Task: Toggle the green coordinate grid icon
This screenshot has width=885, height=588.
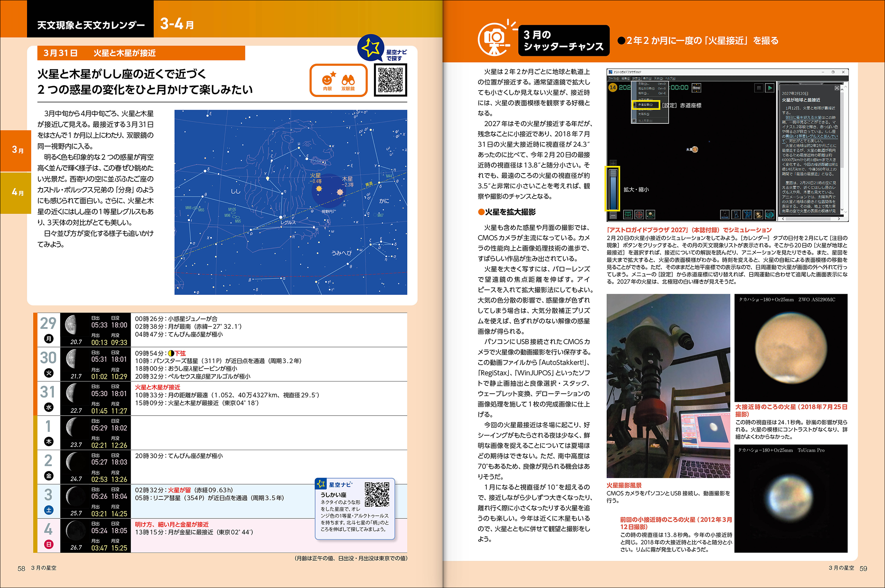Action: pos(628,215)
